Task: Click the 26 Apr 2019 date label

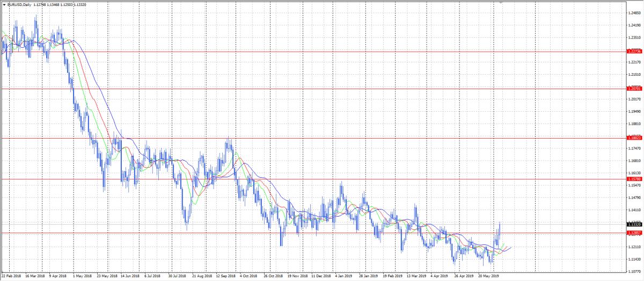Action: (463, 276)
